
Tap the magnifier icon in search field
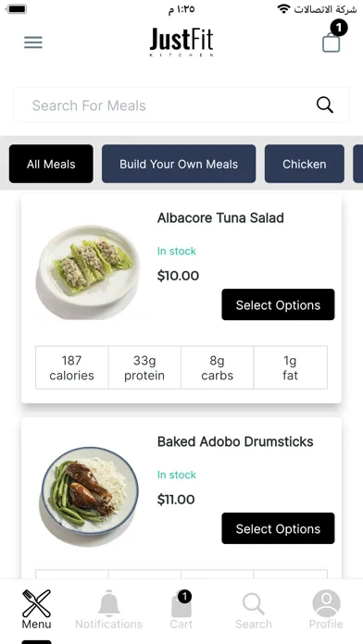coord(325,105)
